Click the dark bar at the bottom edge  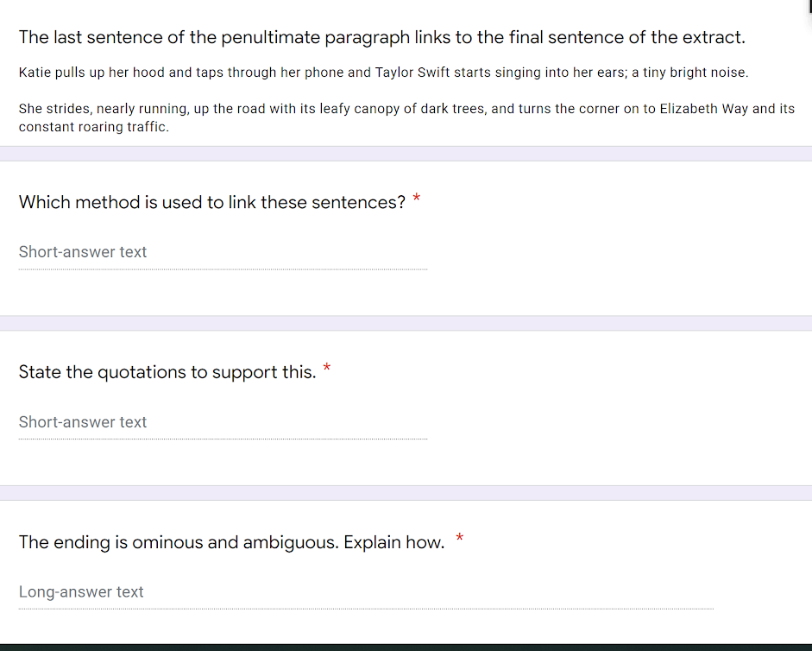coord(406,647)
